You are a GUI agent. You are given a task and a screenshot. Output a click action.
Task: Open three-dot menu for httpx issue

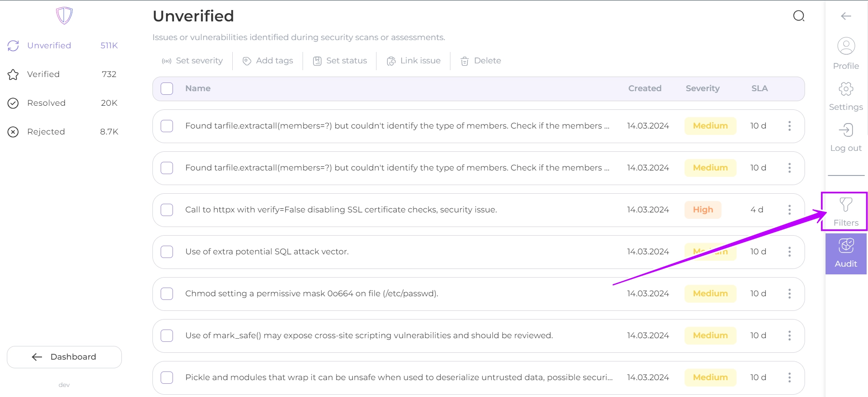(x=789, y=210)
